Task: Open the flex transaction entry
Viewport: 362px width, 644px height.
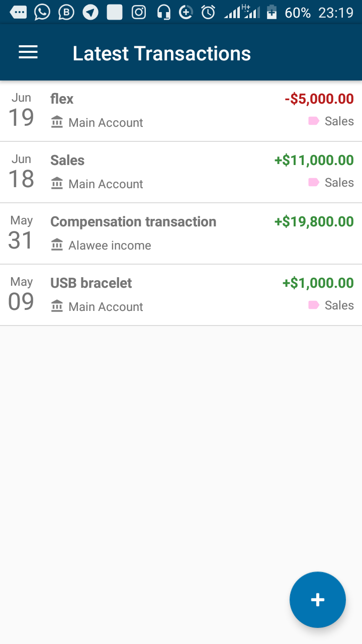Action: pyautogui.click(x=62, y=99)
